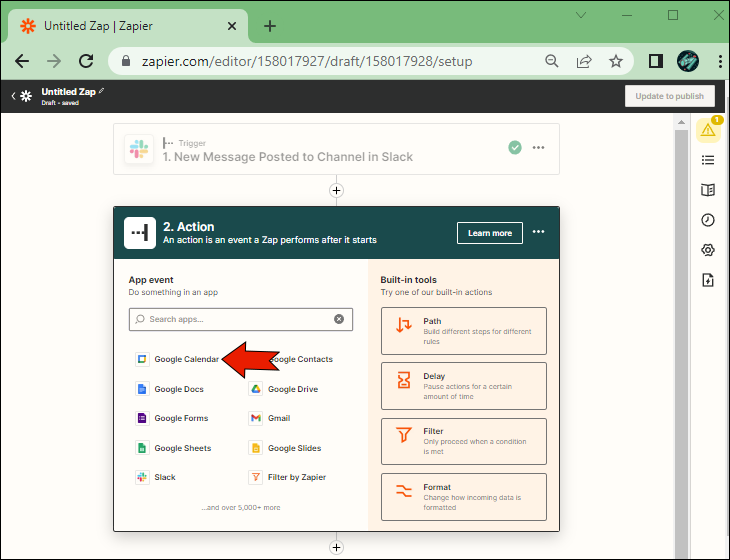
Task: Click the browser forward arrow
Action: point(54,61)
